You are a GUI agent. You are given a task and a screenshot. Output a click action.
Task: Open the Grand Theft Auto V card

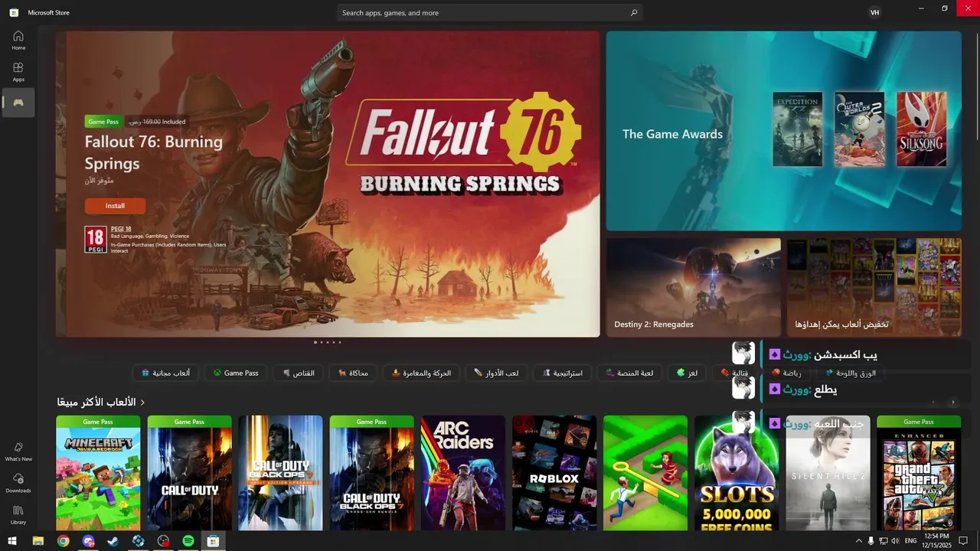pyautogui.click(x=919, y=473)
